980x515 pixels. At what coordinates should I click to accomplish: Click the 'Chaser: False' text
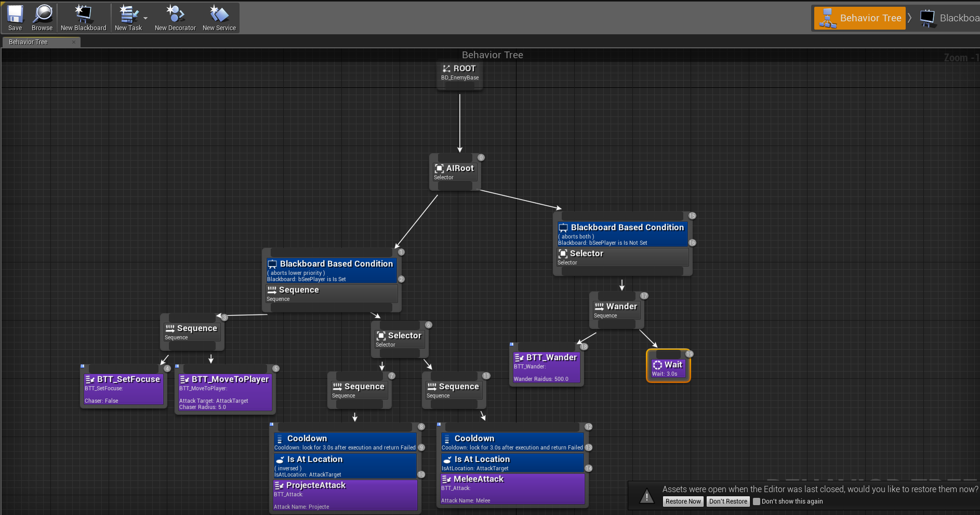[x=101, y=401]
